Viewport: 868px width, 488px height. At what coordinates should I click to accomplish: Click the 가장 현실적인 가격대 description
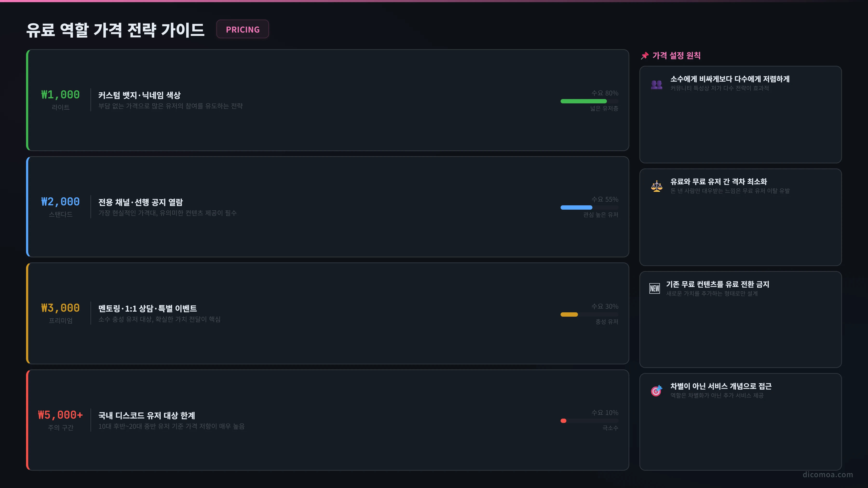coord(168,213)
